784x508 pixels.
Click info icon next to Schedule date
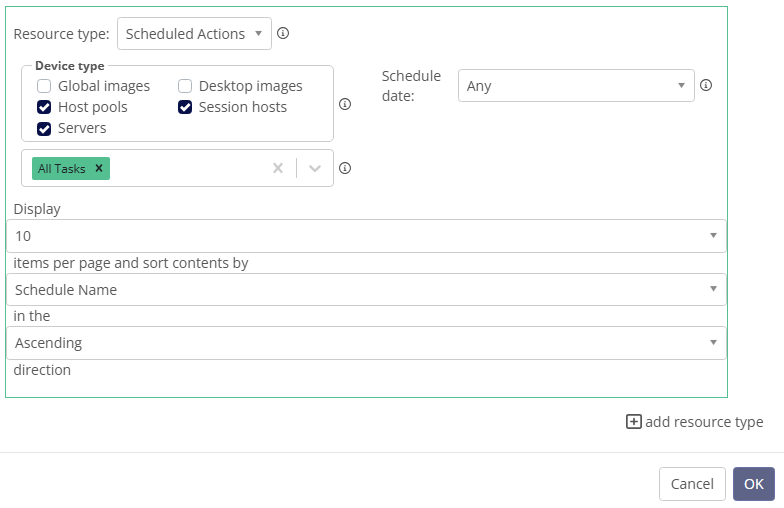coord(706,85)
